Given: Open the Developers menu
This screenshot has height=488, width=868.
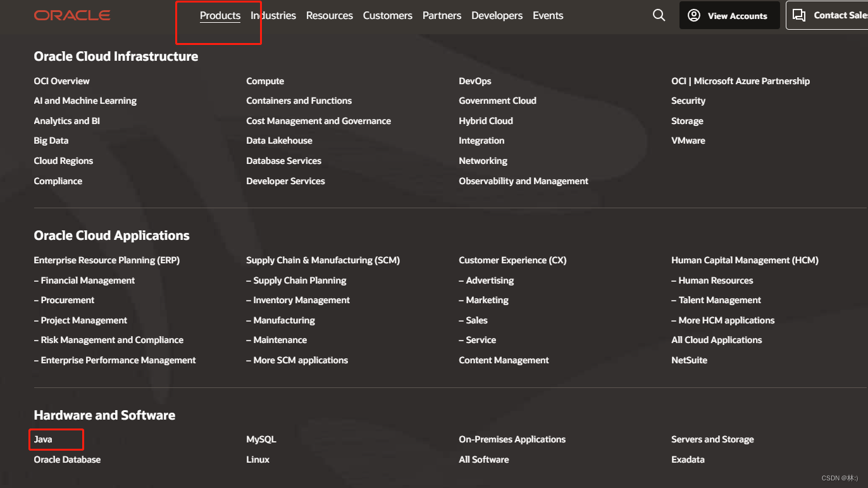Looking at the screenshot, I should coord(497,15).
